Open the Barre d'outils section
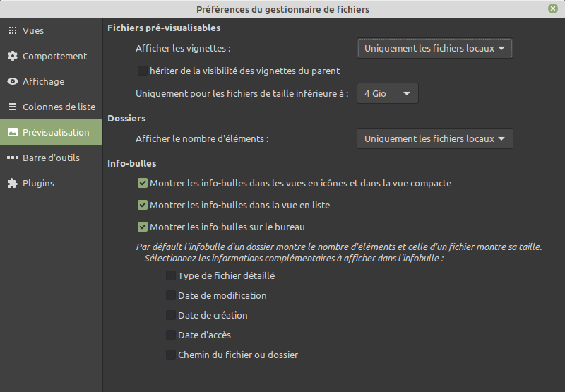 click(x=51, y=158)
